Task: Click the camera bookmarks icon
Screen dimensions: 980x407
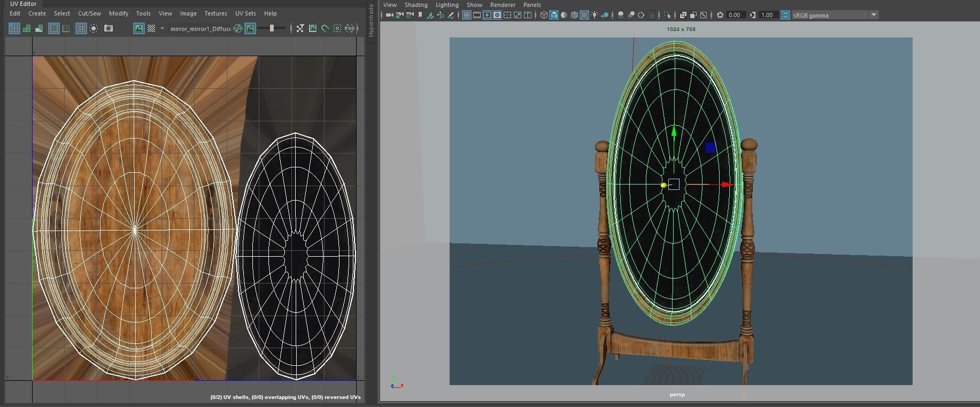Action: click(x=420, y=15)
